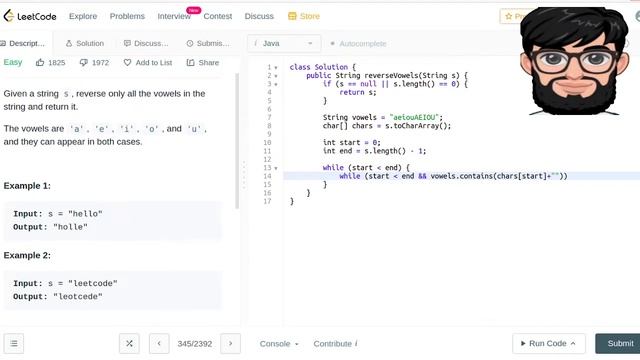Open the Interview menu
Viewport: 640px width, 360px height.
click(x=174, y=16)
